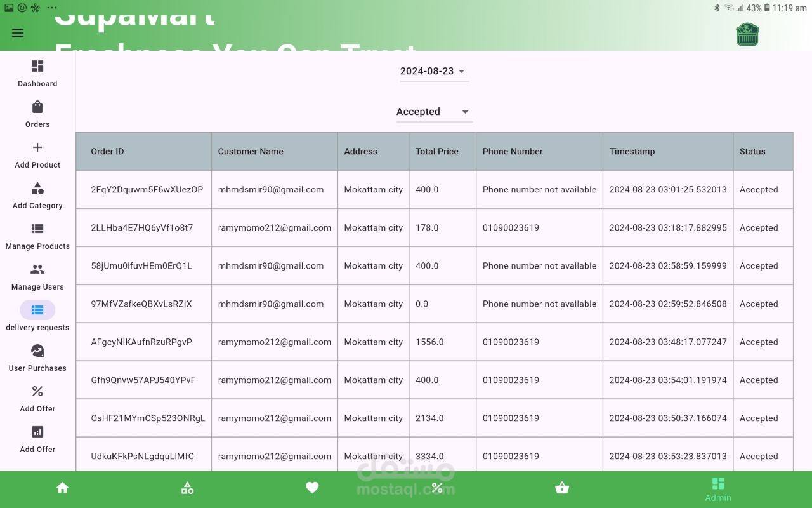This screenshot has height=508, width=812.
Task: Select order ID 97MfVZsfkeQBXvLsRZiX
Action: tap(141, 304)
